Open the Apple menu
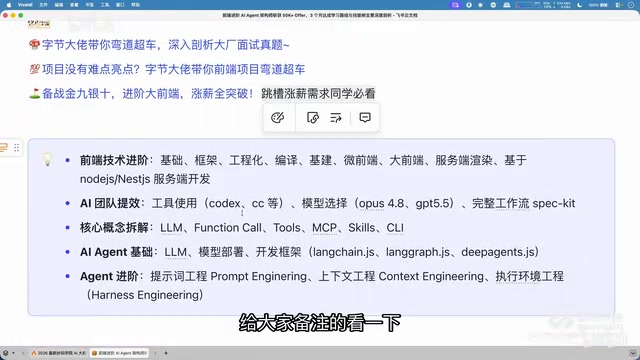The image size is (640, 360). tap(9, 5)
